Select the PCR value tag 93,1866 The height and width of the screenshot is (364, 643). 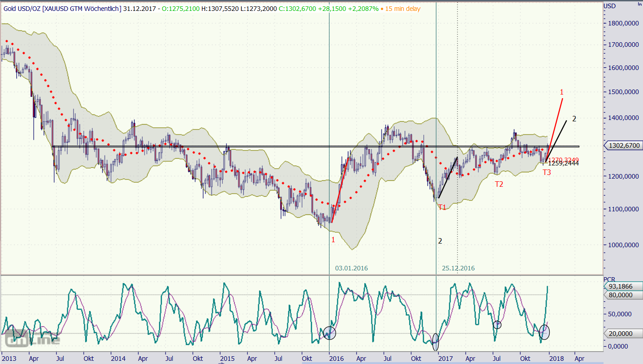pos(623,286)
